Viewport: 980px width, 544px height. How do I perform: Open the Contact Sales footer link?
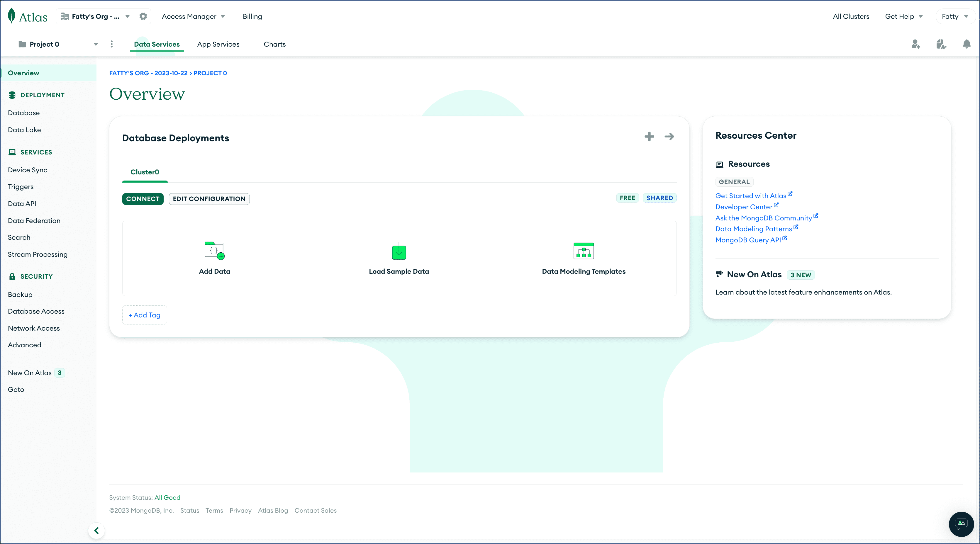coord(316,511)
